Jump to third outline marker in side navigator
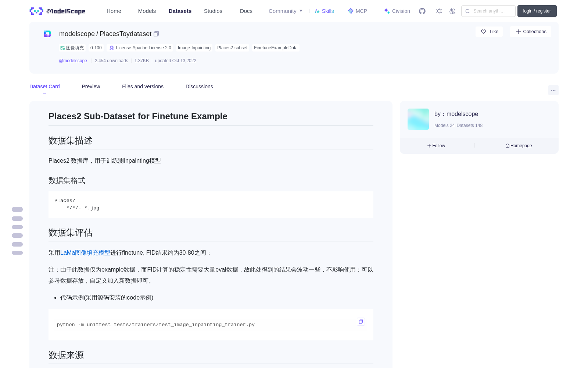 click(17, 227)
